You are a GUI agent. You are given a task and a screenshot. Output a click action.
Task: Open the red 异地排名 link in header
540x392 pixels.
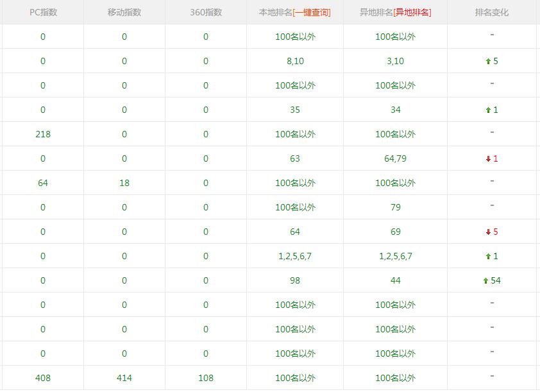click(x=412, y=12)
